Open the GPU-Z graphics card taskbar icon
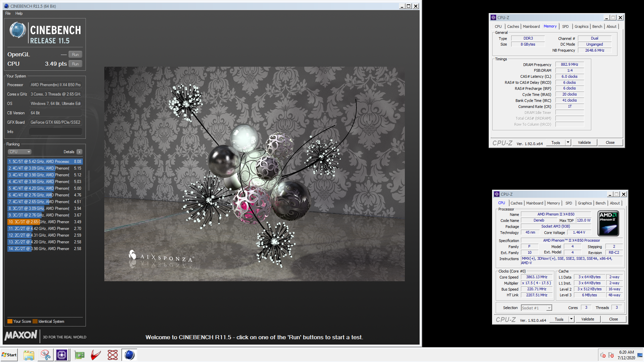Image resolution: width=644 pixels, height=362 pixels. 79,355
